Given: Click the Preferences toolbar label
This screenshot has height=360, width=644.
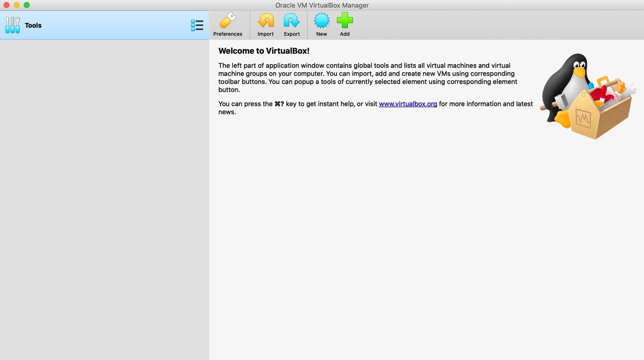Looking at the screenshot, I should pyautogui.click(x=228, y=34).
